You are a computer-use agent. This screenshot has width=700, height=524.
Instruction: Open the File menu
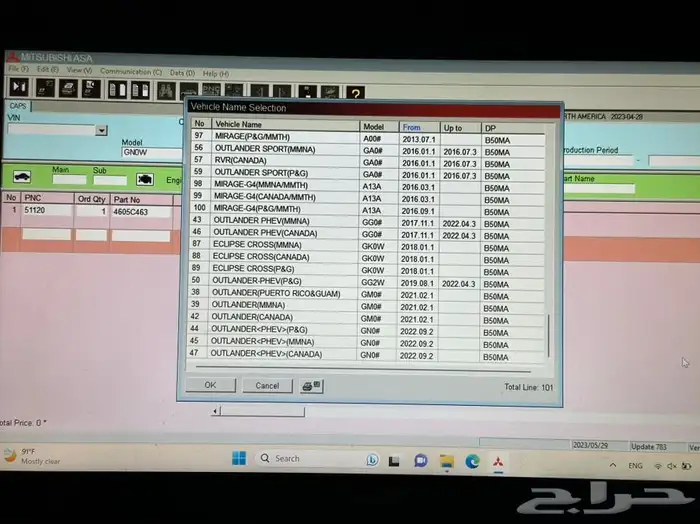point(19,71)
